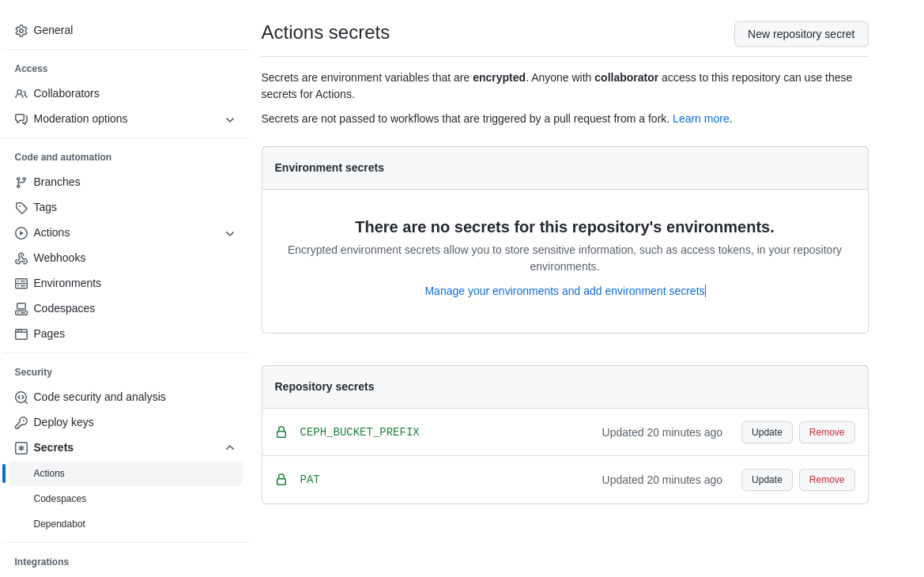Screen dimensions: 924x577
Task: Follow the Learn more link
Action: click(x=700, y=119)
